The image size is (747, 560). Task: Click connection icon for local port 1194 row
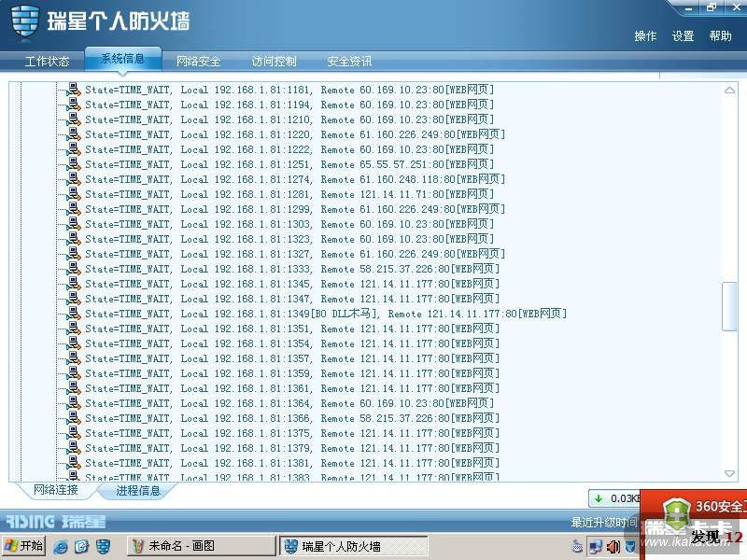click(x=74, y=105)
